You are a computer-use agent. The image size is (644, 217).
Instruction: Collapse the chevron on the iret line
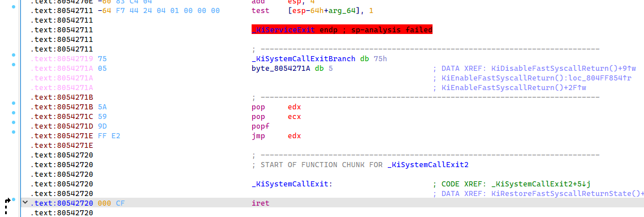click(x=25, y=203)
